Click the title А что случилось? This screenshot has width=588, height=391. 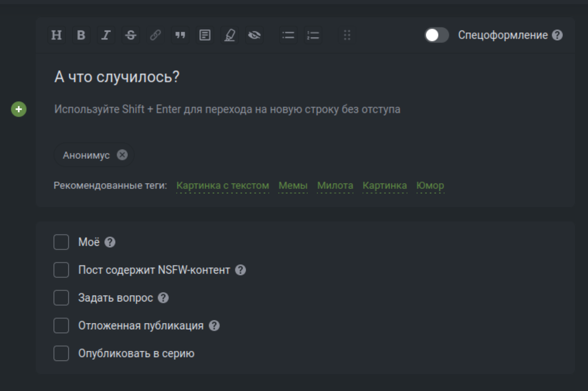117,77
